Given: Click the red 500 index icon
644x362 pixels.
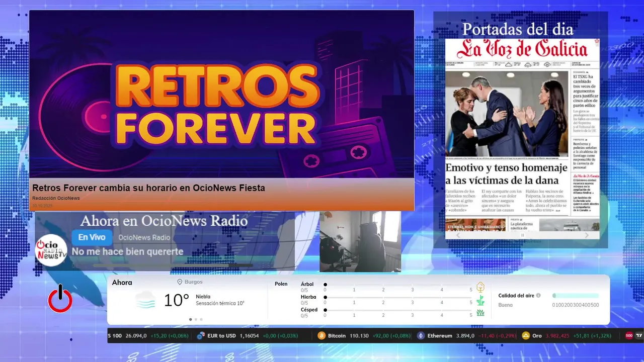Looking at the screenshot, I should 629,335.
